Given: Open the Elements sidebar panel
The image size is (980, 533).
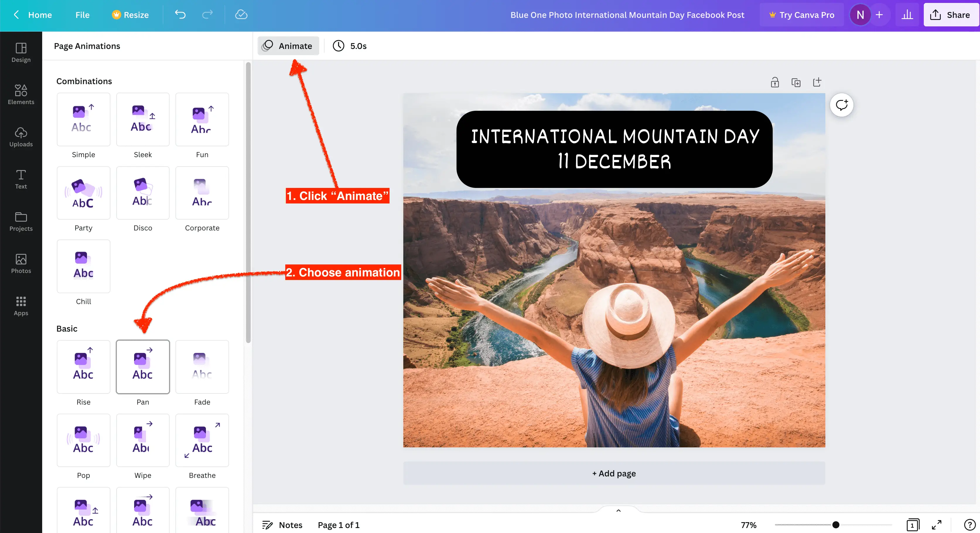Looking at the screenshot, I should [21, 94].
